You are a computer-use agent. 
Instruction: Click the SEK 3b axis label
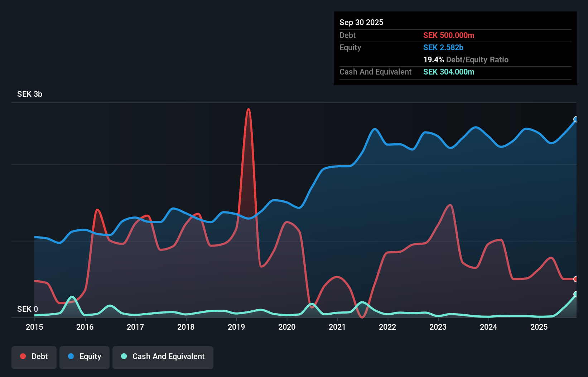coord(30,94)
